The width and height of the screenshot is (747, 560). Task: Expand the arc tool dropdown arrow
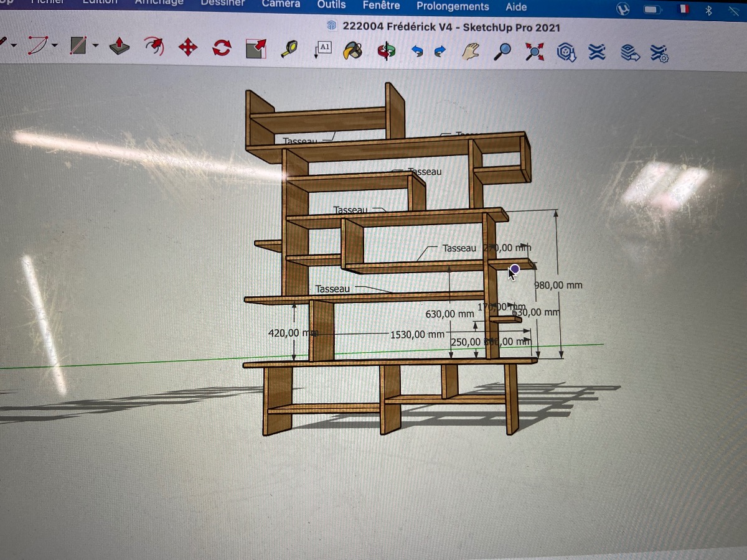(55, 45)
